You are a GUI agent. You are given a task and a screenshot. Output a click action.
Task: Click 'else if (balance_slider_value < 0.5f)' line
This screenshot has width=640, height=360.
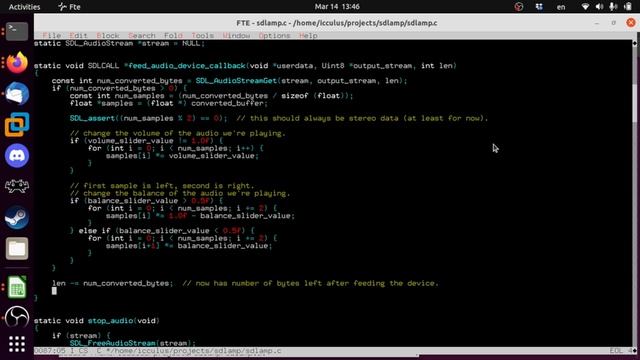[x=162, y=231]
